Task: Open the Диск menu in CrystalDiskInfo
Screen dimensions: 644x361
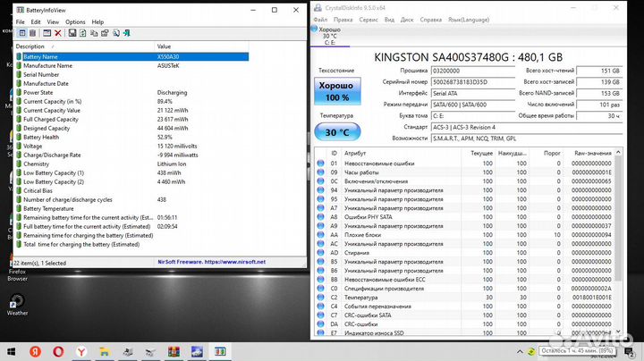Action: point(406,18)
